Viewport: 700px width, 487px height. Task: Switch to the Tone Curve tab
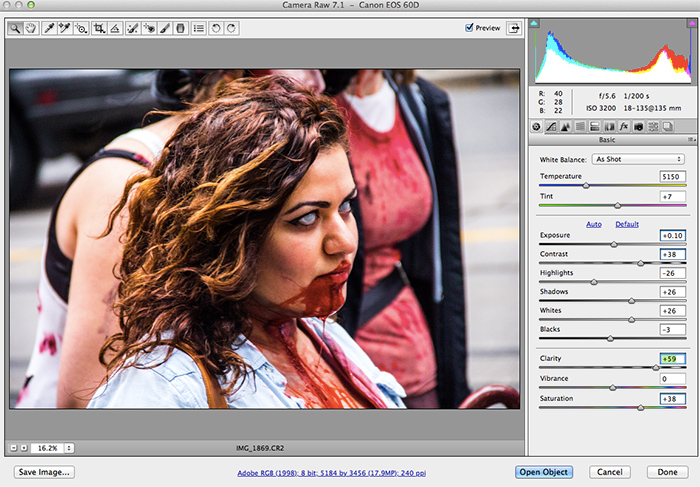(x=550, y=127)
